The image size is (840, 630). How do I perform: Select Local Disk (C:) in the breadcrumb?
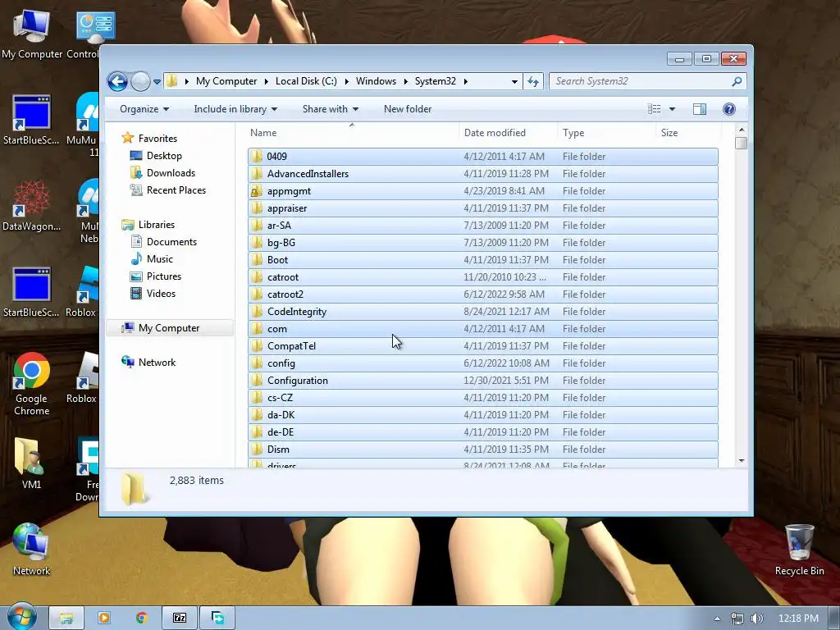(x=306, y=81)
